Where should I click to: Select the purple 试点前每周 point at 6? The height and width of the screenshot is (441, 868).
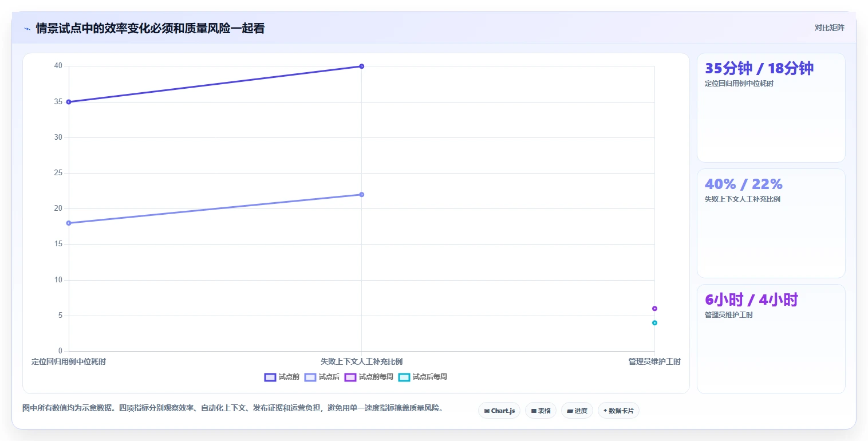(x=654, y=309)
